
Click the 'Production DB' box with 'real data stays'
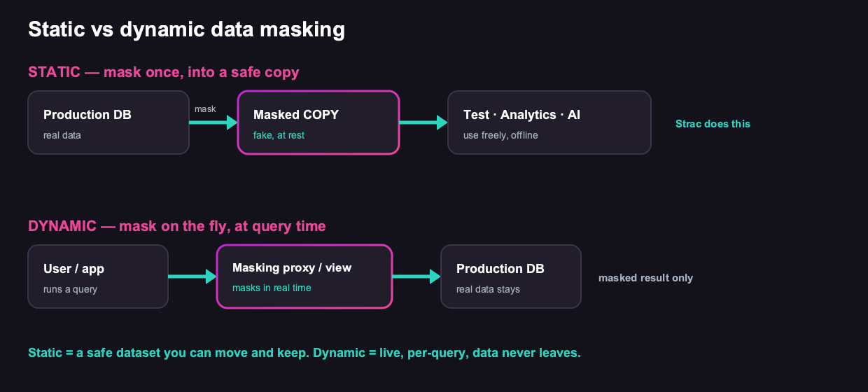(511, 276)
